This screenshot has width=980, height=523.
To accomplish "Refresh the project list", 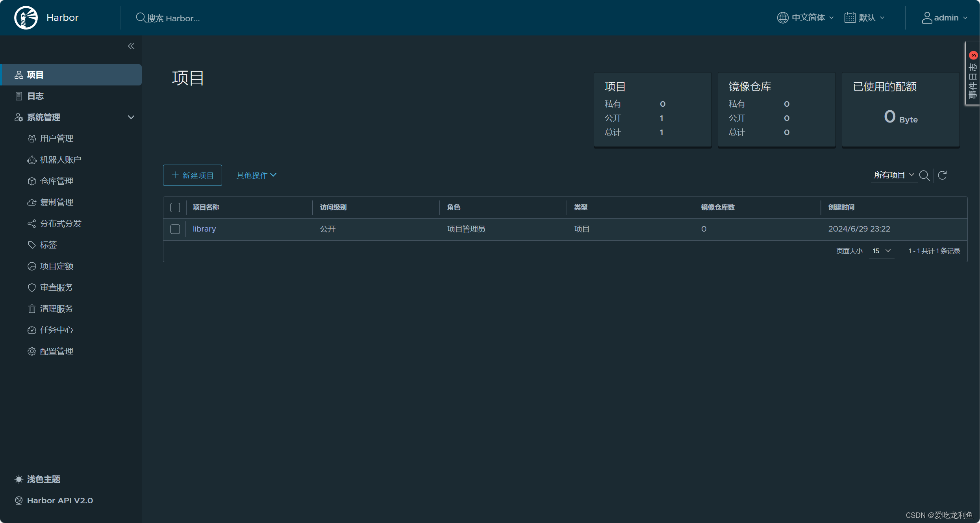I will click(942, 175).
